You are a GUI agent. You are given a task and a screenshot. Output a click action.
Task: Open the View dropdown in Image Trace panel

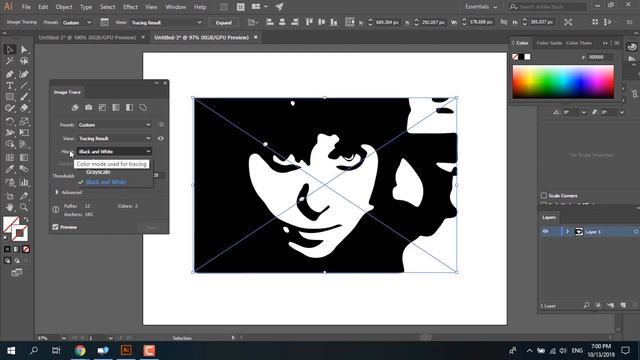tap(114, 138)
